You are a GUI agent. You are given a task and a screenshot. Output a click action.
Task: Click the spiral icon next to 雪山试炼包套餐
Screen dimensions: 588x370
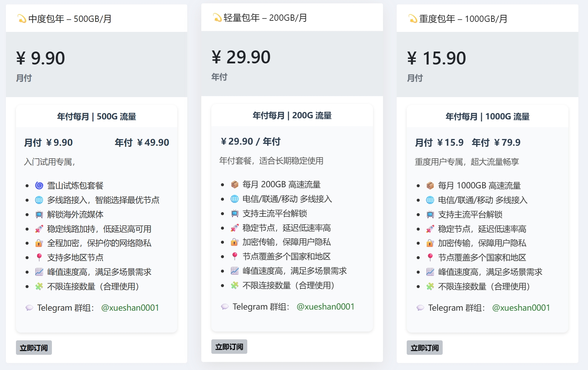(39, 185)
